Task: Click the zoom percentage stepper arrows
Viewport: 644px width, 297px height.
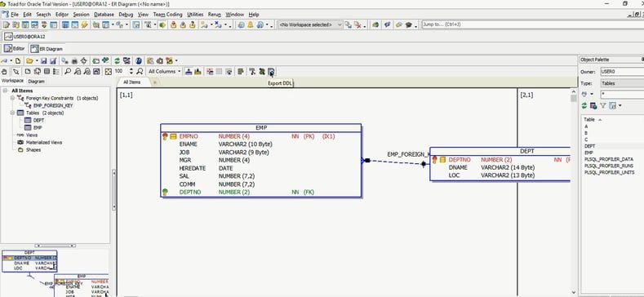Action: tap(131, 72)
